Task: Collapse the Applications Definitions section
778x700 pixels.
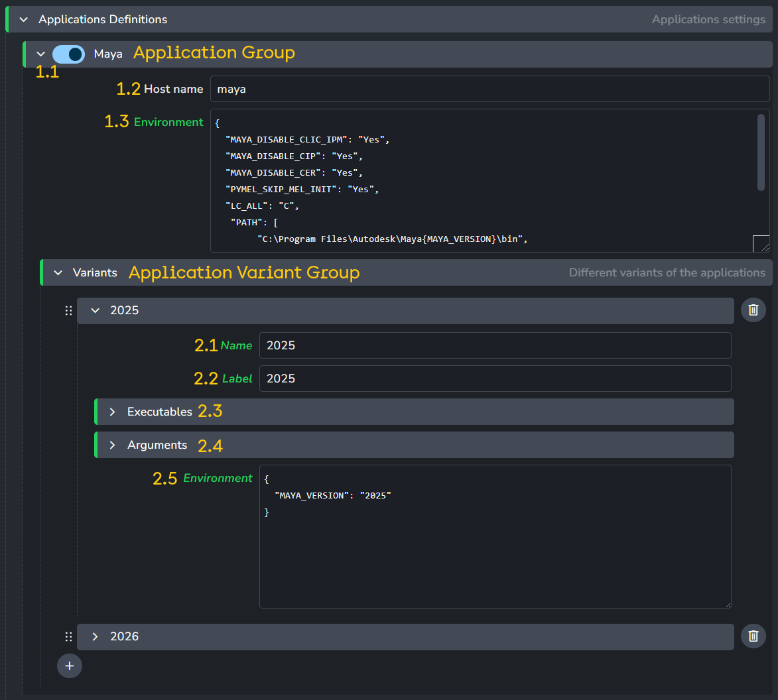Action: [24, 20]
